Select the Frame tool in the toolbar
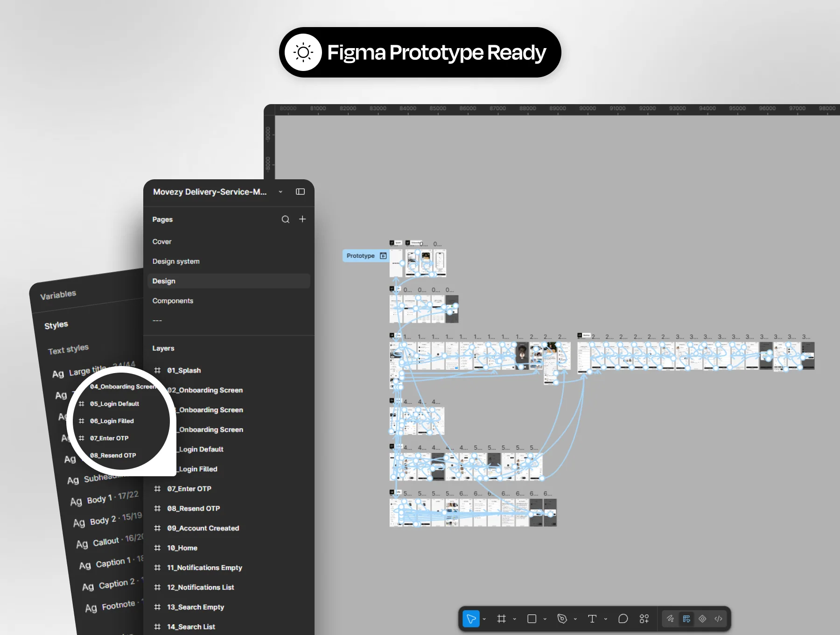 pos(502,619)
